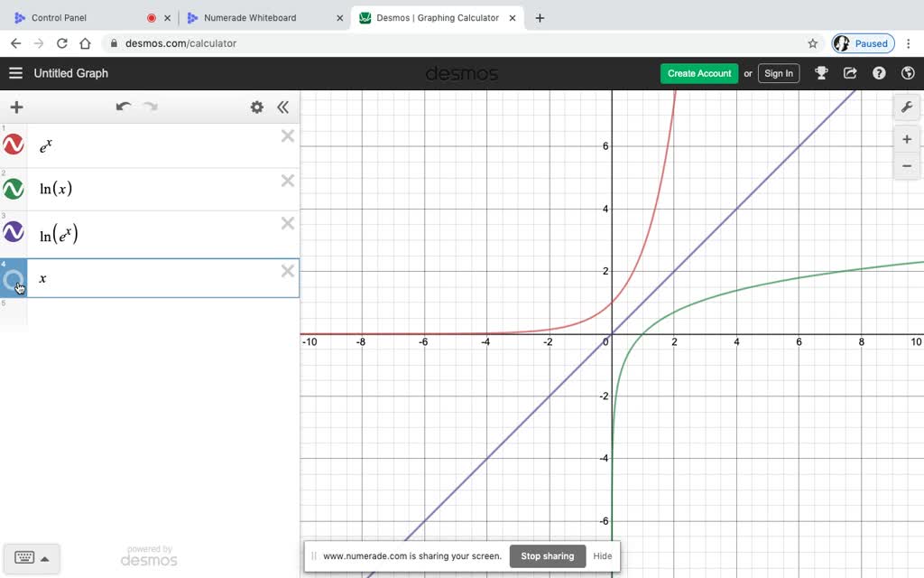
Task: Select the ln(e^x) expression field
Action: [162, 234]
